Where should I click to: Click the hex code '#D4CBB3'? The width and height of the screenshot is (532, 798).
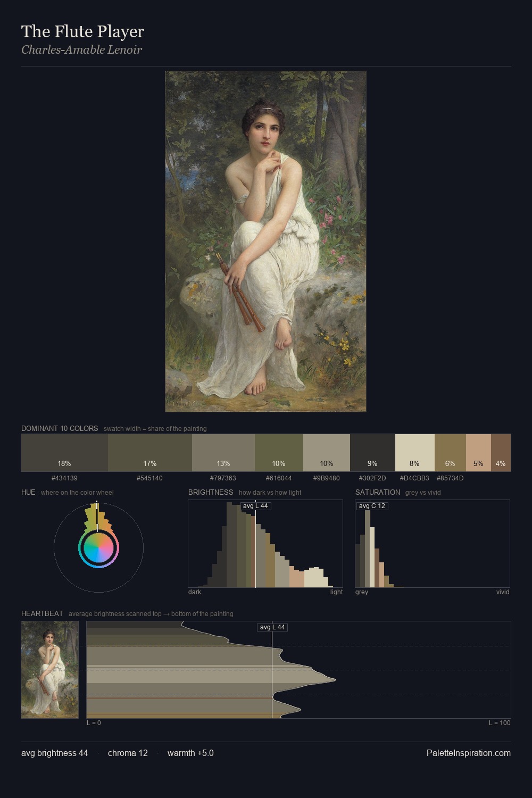[414, 478]
